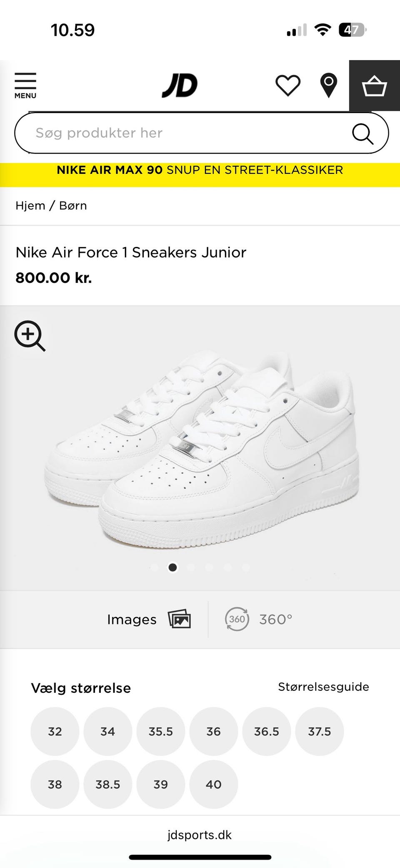This screenshot has width=400, height=868.
Task: Open the store locator pin icon
Action: [328, 86]
